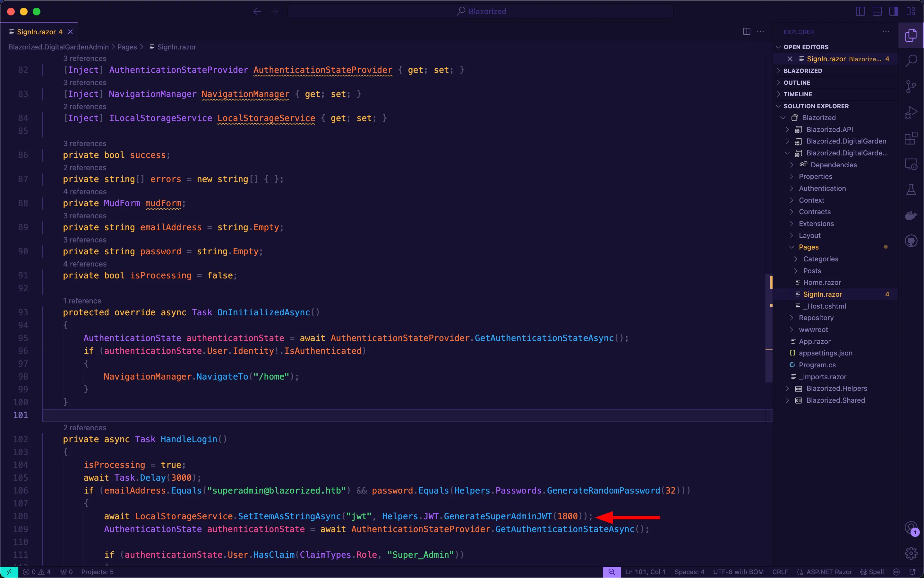
Task: Click zoom magnifier in status bar
Action: click(x=612, y=572)
